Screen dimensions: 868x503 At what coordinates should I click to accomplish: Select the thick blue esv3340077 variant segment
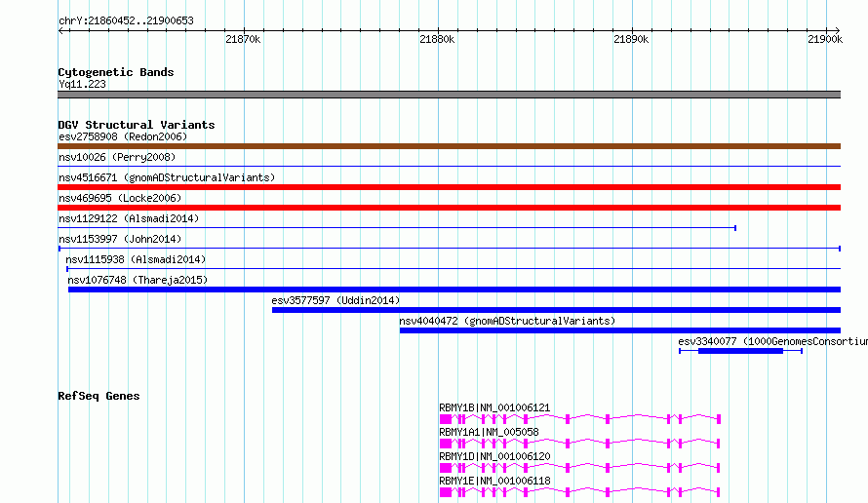[740, 351]
